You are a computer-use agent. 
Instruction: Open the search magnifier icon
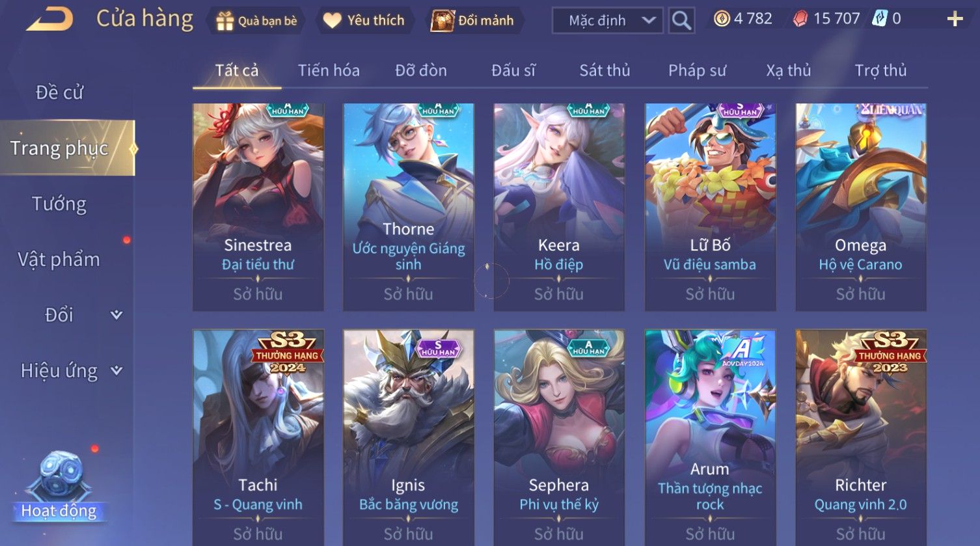click(x=681, y=21)
